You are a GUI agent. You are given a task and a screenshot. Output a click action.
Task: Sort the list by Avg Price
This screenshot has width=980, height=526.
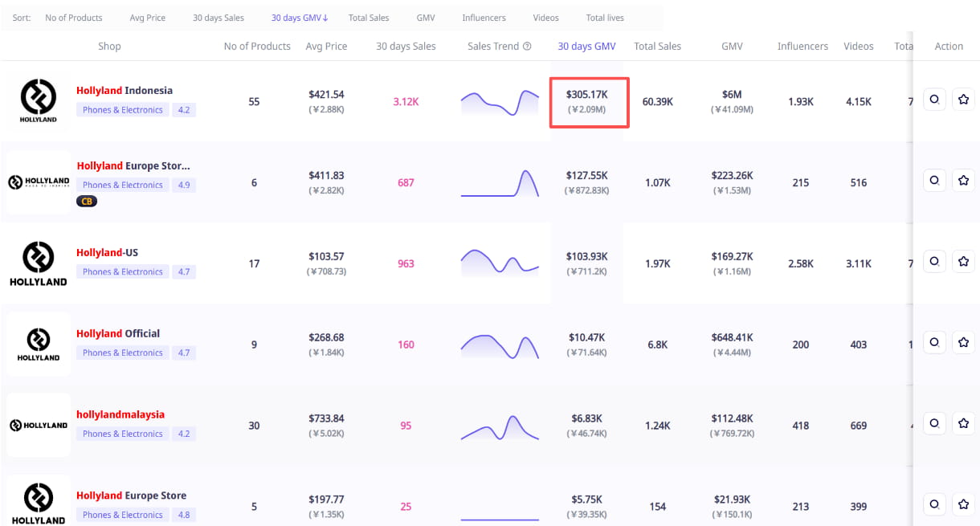[147, 18]
